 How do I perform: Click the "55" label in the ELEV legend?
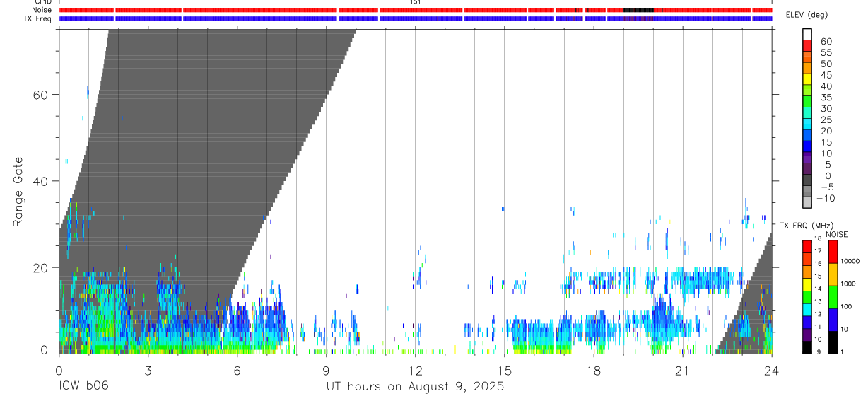pos(826,53)
